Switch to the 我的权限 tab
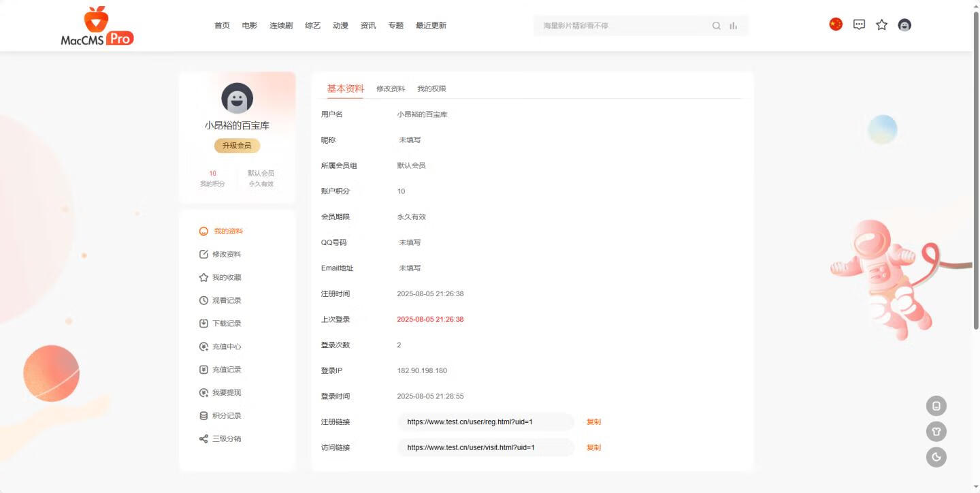 click(431, 89)
